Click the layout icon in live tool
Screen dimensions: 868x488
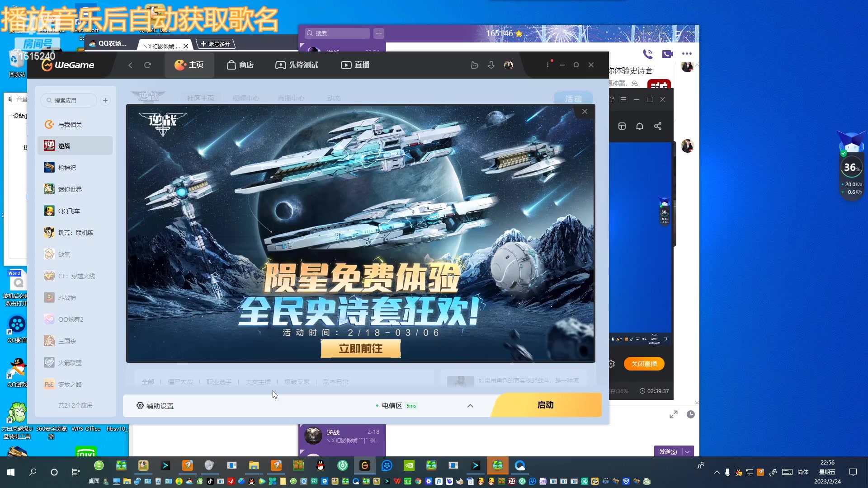coord(622,126)
